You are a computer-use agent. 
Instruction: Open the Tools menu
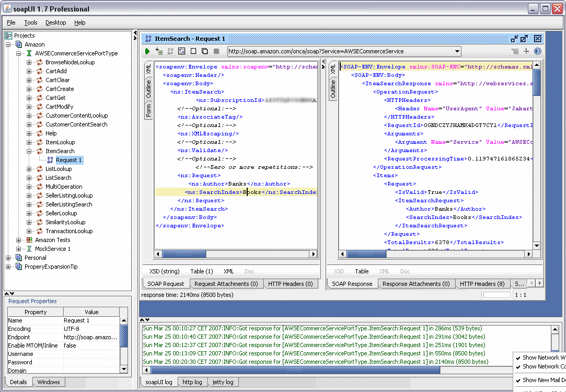(x=31, y=22)
